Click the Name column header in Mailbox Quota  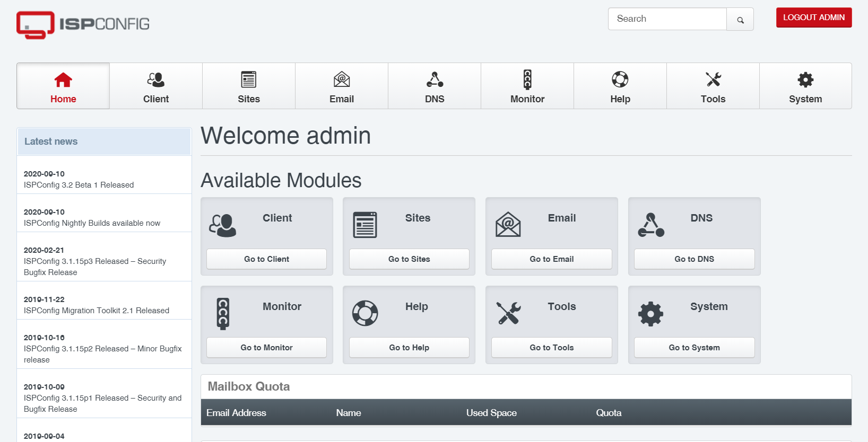tap(349, 413)
